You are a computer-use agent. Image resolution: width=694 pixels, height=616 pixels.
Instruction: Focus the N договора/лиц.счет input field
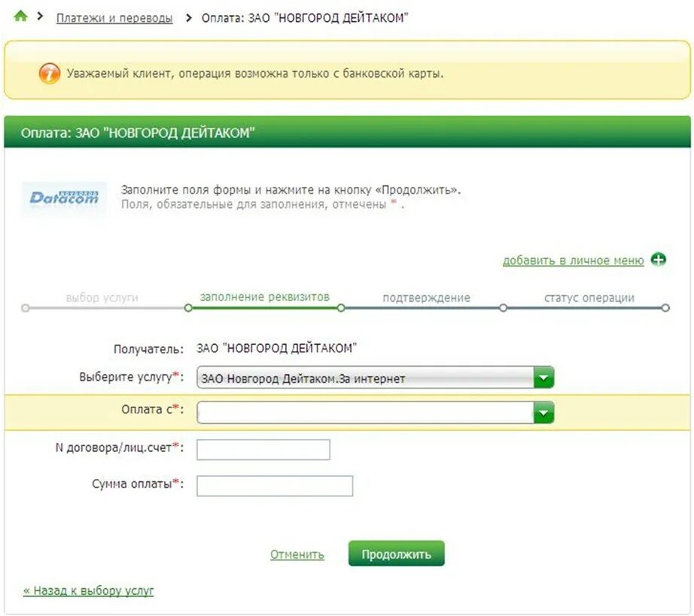click(263, 450)
